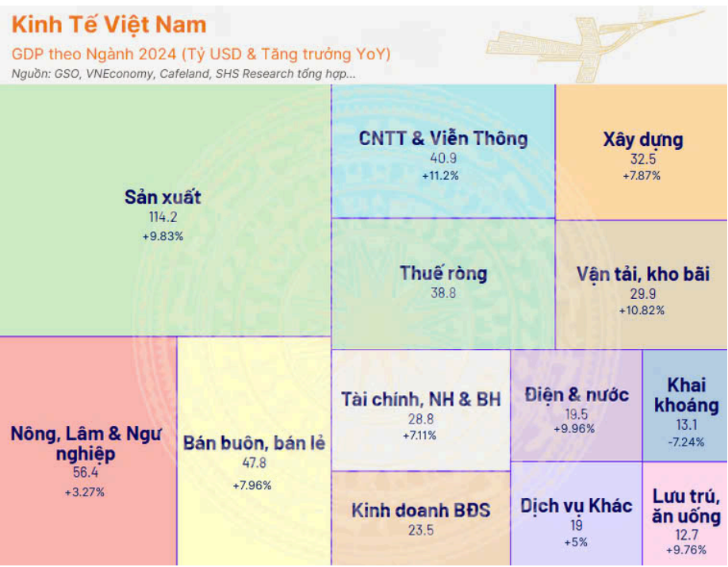Select the Điện & nước tile
728x567 pixels.
click(577, 405)
